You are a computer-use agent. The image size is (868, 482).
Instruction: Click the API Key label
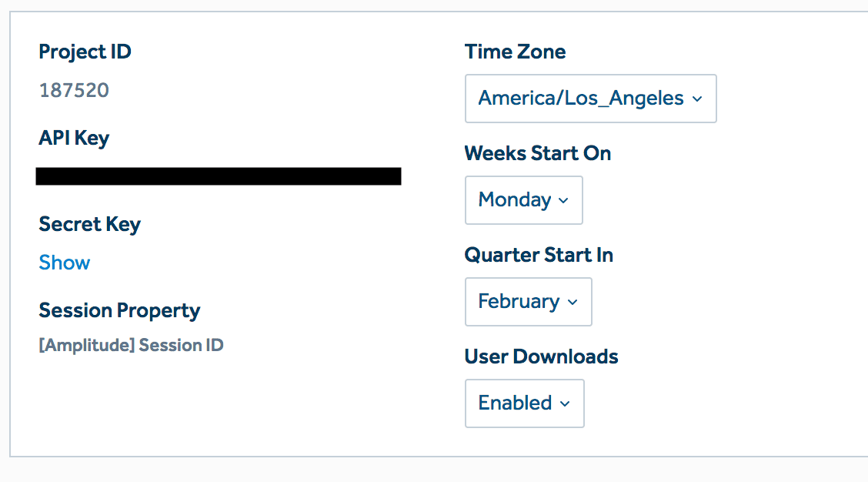[x=74, y=138]
